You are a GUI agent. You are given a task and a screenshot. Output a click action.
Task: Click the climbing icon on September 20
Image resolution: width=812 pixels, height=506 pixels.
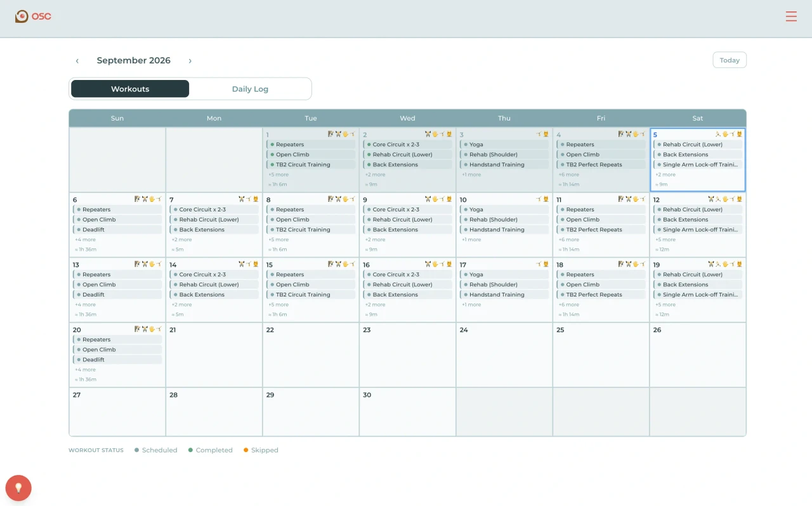137,330
